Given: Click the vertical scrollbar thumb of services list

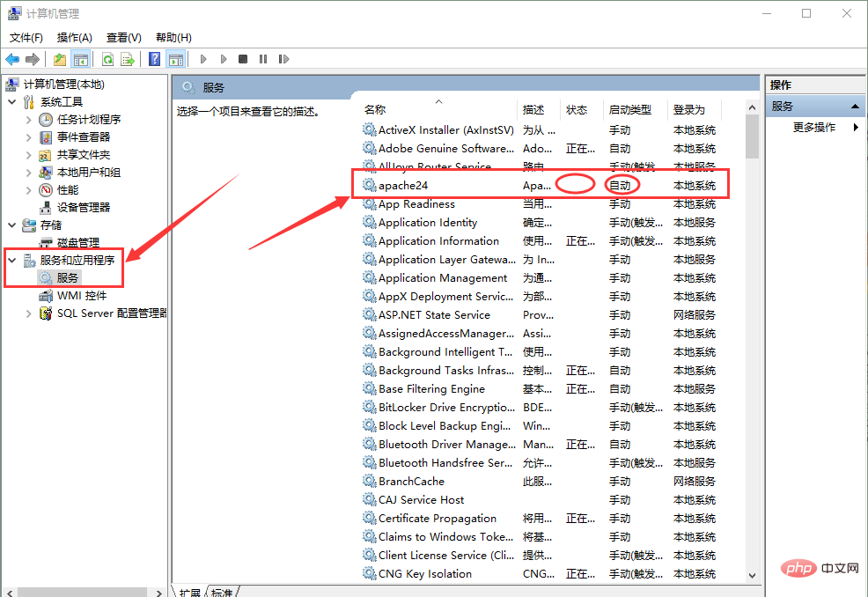Looking at the screenshot, I should (752, 136).
